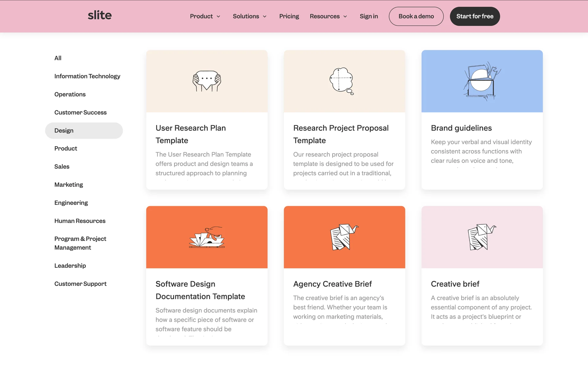Open Software Design Documentation Template title
Image resolution: width=588 pixels, height=368 pixels.
pyautogui.click(x=200, y=290)
